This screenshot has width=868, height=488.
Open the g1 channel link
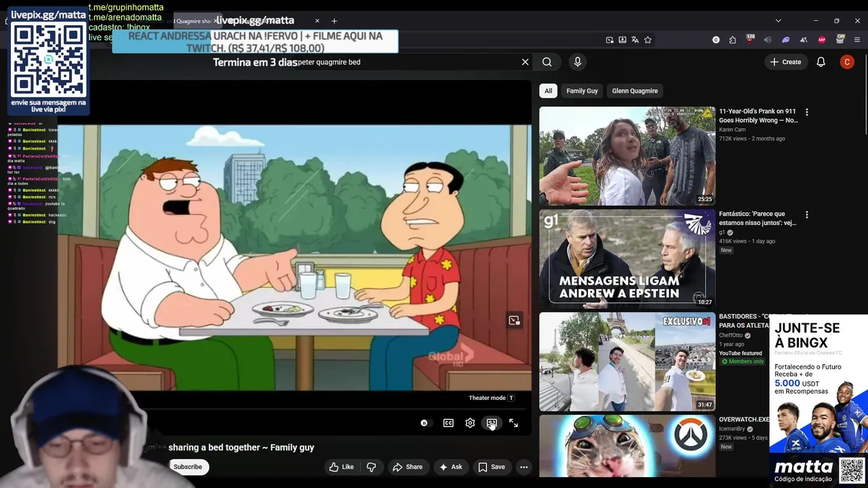point(722,232)
